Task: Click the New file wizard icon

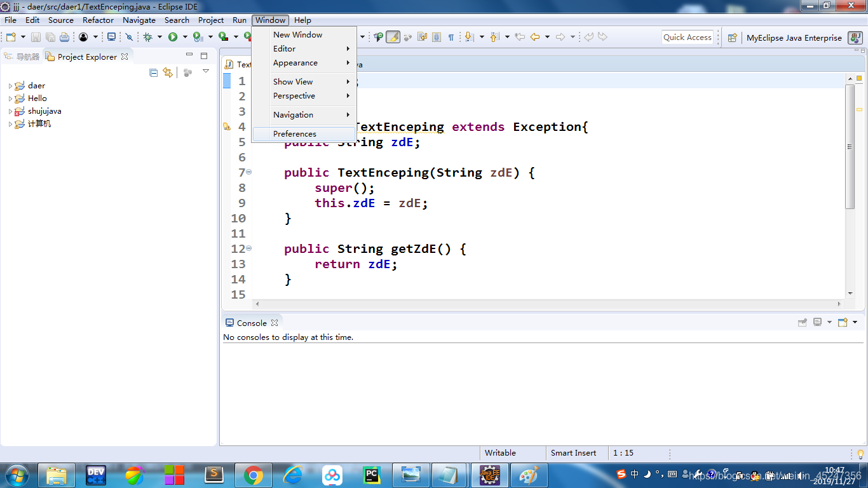Action: [x=11, y=37]
